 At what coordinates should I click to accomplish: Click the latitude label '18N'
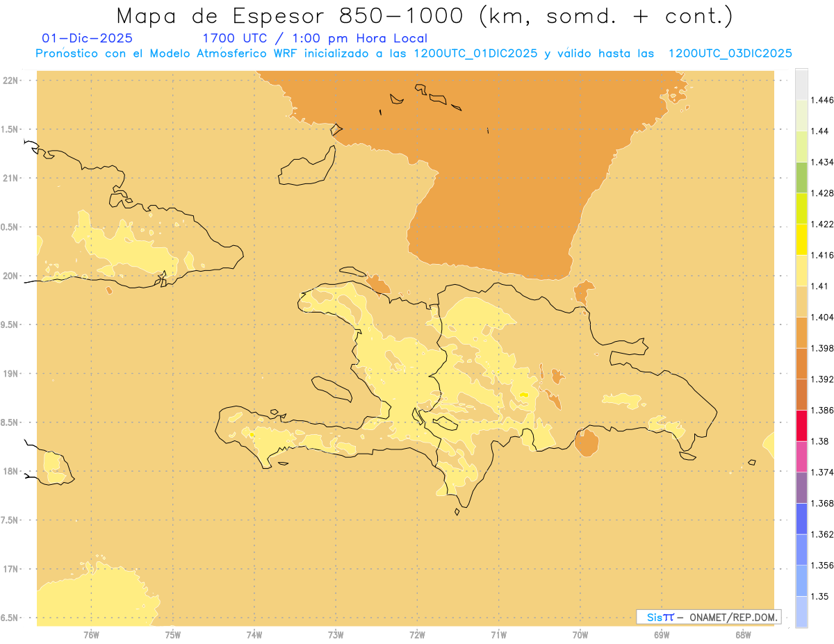[12, 471]
